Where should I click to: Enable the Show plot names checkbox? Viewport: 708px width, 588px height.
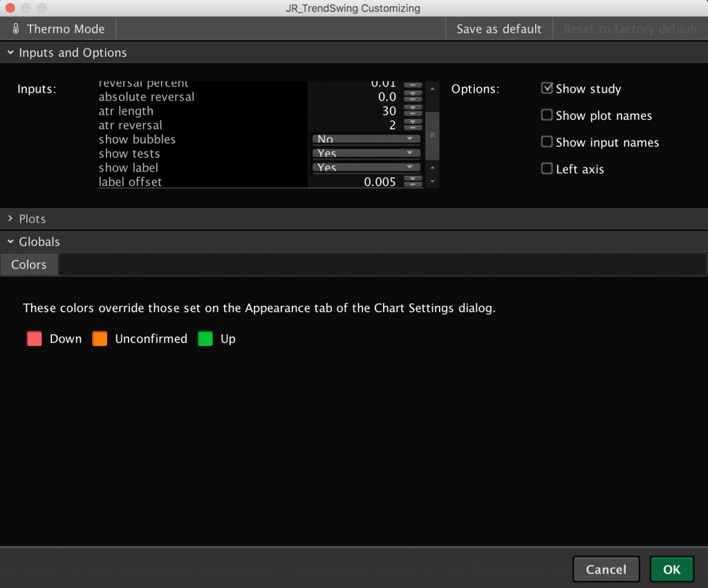pyautogui.click(x=547, y=116)
